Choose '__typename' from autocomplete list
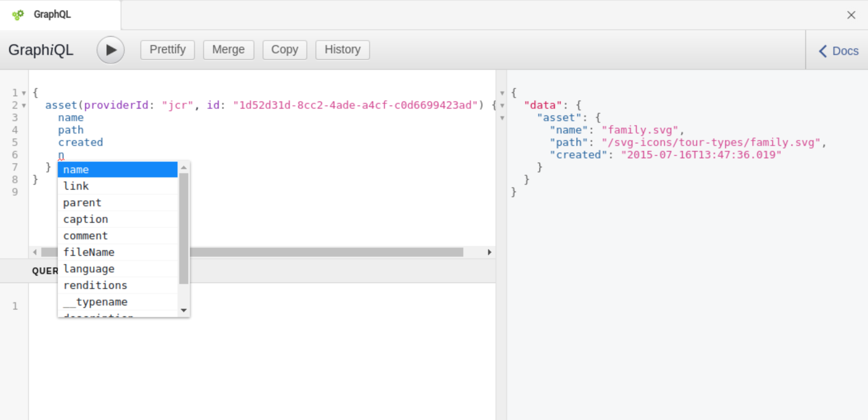This screenshot has width=868, height=420. click(117, 302)
